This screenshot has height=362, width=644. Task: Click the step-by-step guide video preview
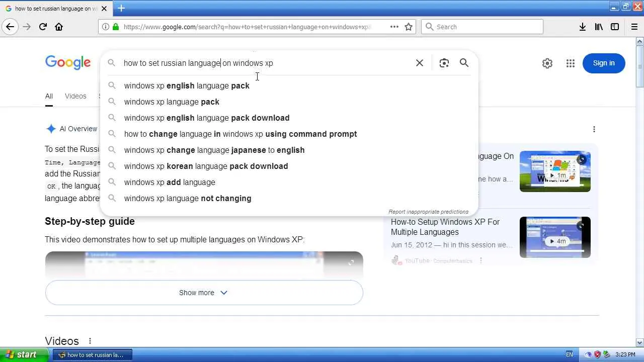(x=204, y=264)
